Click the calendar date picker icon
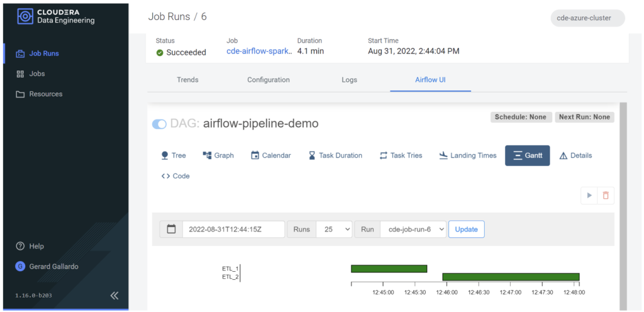Viewport: 644px width, 312px height. coord(171,229)
